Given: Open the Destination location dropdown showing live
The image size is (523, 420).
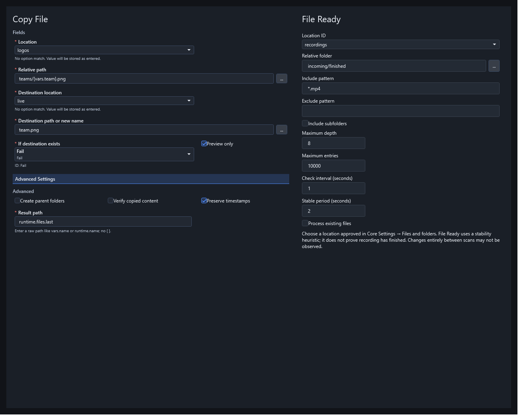Looking at the screenshot, I should [x=104, y=101].
